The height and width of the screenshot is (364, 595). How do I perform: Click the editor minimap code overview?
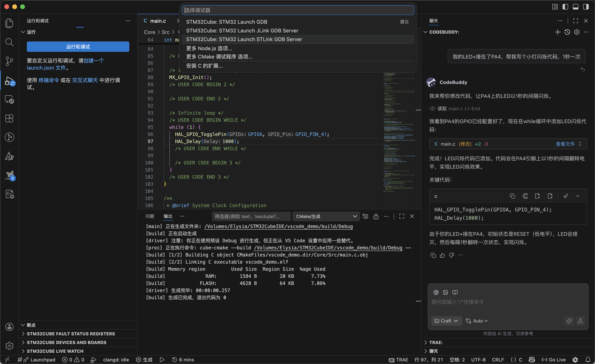[399, 133]
